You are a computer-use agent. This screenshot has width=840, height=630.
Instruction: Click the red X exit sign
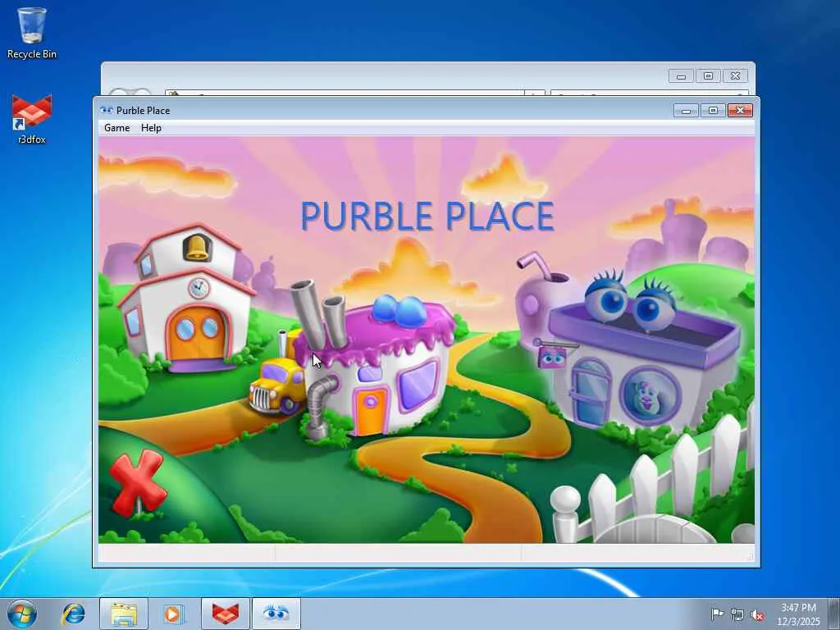coord(138,482)
